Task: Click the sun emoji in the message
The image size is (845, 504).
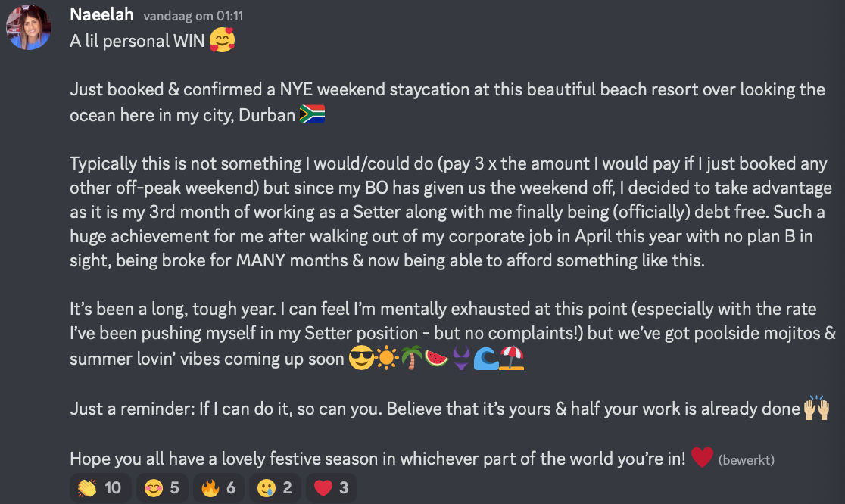Action: coord(386,359)
